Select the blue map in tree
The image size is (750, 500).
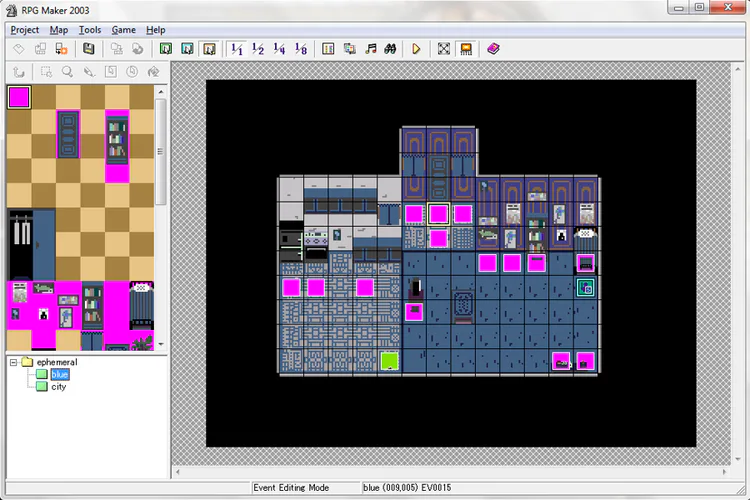60,375
